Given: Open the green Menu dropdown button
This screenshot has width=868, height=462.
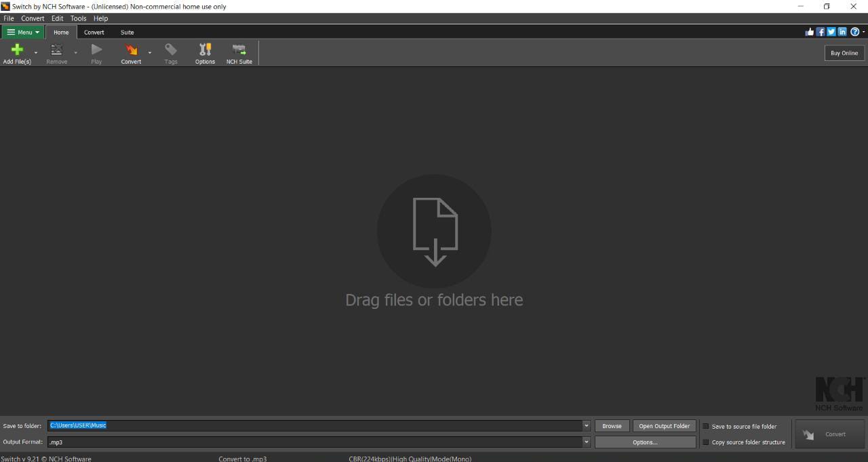Looking at the screenshot, I should tap(23, 32).
